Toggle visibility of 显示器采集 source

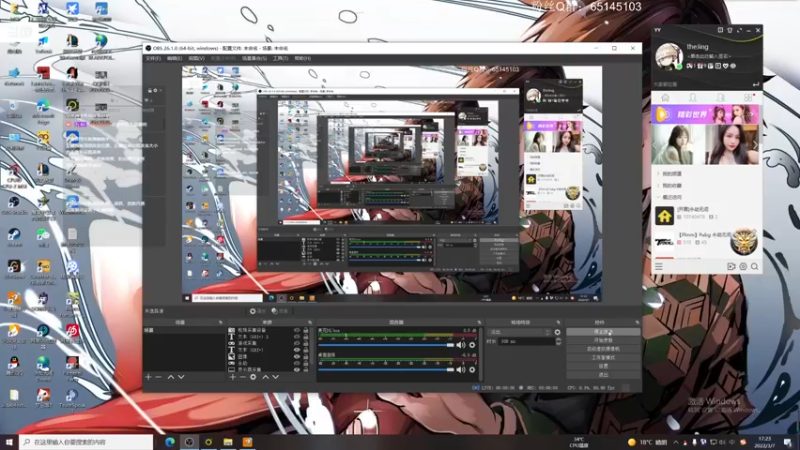pyautogui.click(x=296, y=369)
